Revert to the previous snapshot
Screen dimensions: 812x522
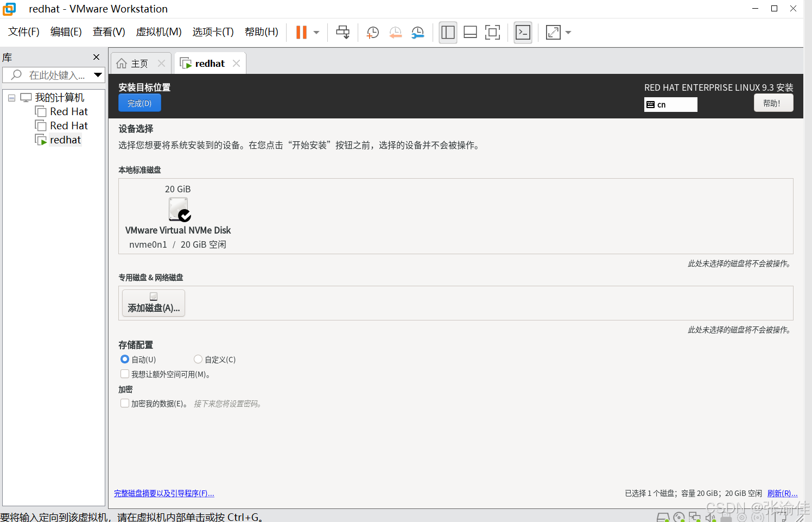pos(395,33)
